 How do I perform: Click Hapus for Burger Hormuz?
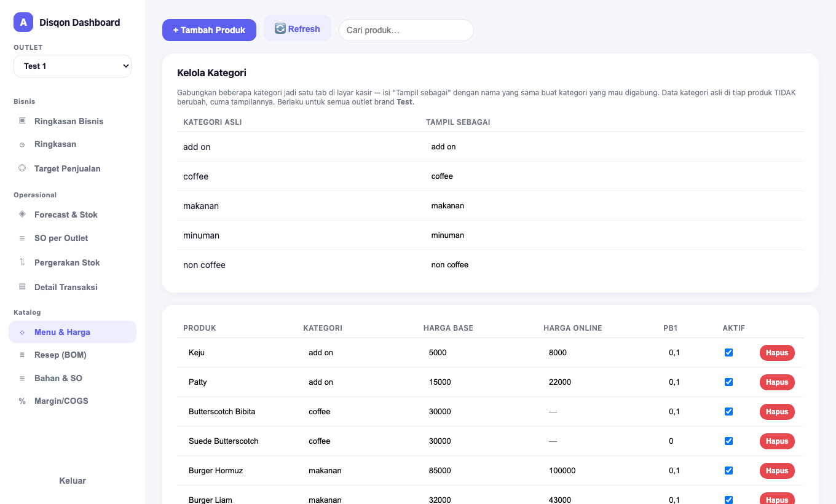[777, 471]
